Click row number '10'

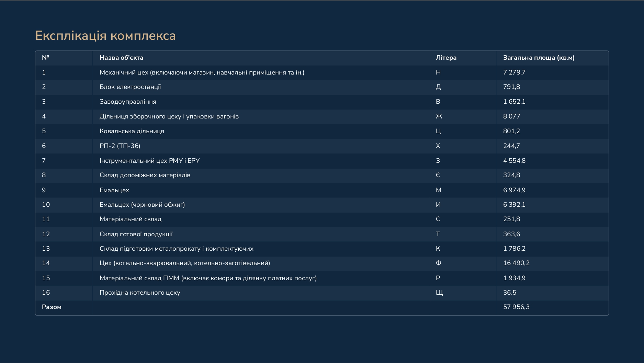pyautogui.click(x=46, y=205)
